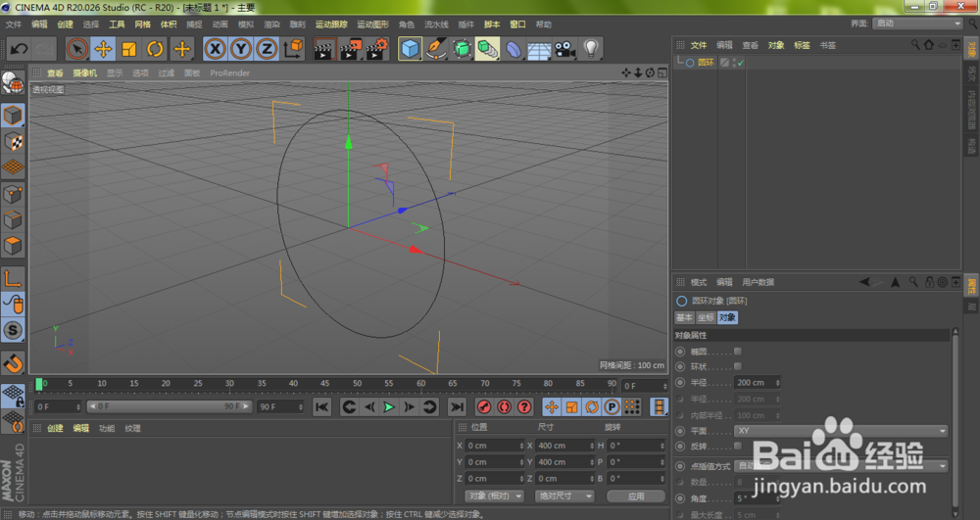
Task: Open edit render settings icon
Action: point(376,48)
